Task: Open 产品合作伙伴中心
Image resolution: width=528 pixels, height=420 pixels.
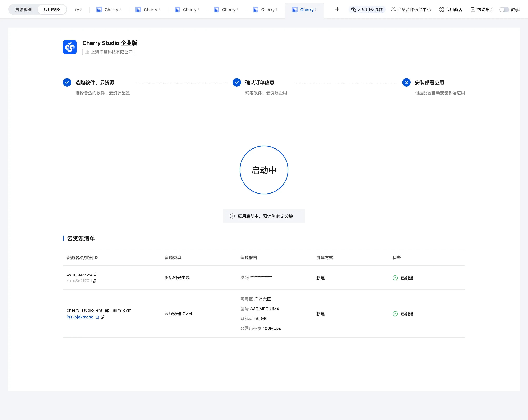Action: [x=411, y=10]
